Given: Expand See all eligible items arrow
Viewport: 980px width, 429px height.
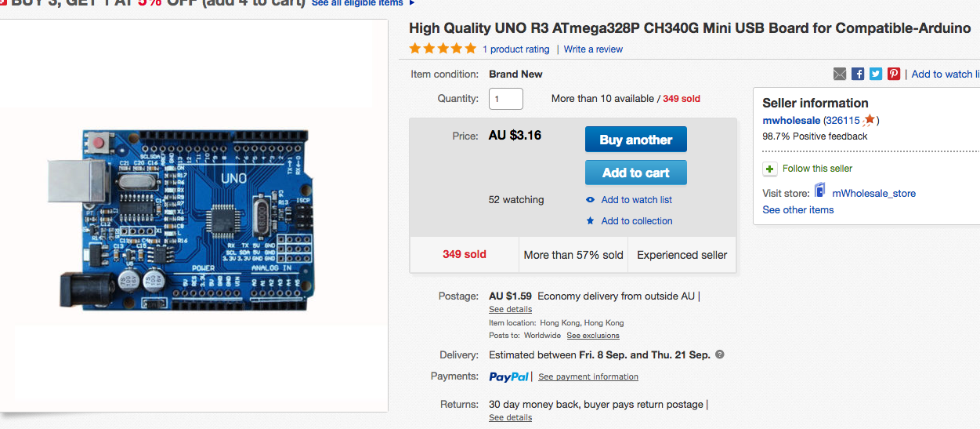Looking at the screenshot, I should click(412, 3).
